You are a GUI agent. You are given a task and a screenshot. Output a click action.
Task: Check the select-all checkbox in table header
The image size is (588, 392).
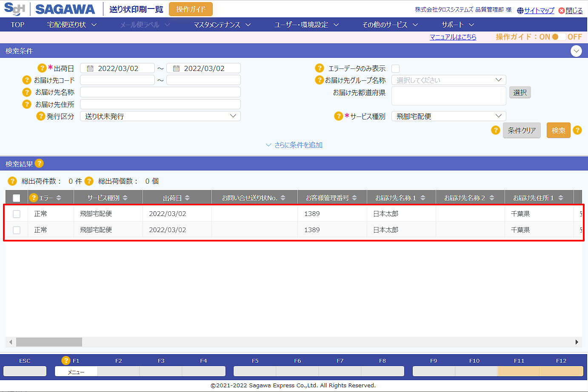[x=17, y=198]
